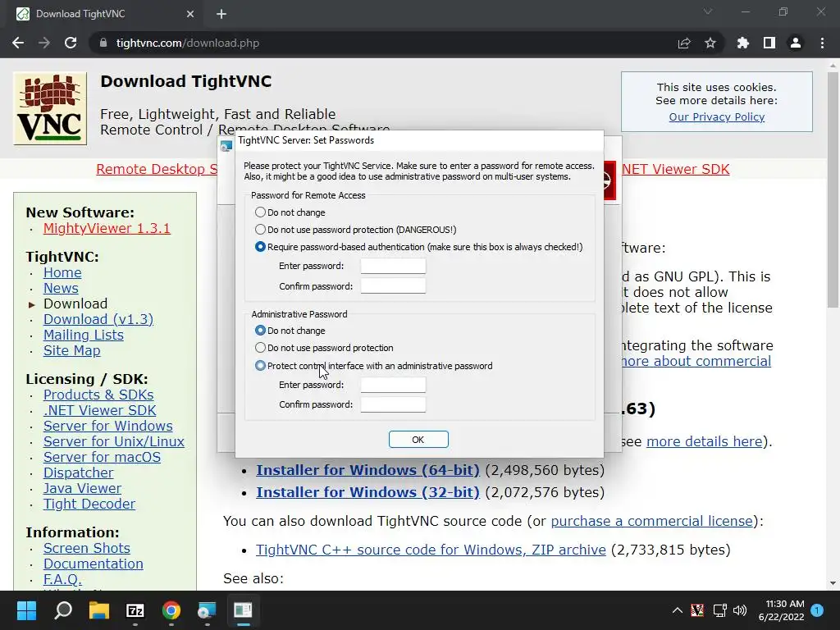840x630 pixels.
Task: Open Windows Search in the taskbar
Action: [x=63, y=610]
